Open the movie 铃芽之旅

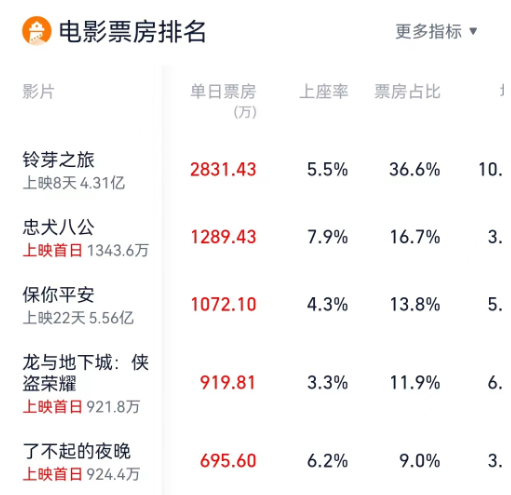click(59, 160)
